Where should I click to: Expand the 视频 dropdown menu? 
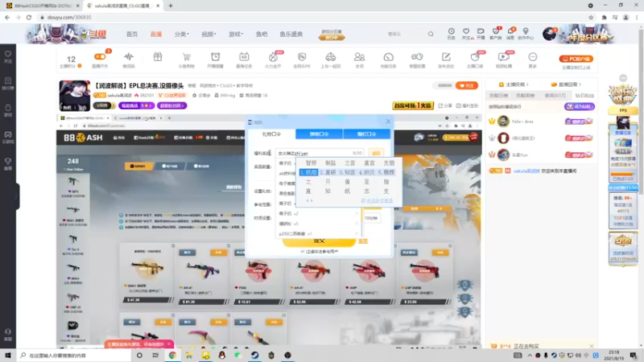pyautogui.click(x=208, y=34)
